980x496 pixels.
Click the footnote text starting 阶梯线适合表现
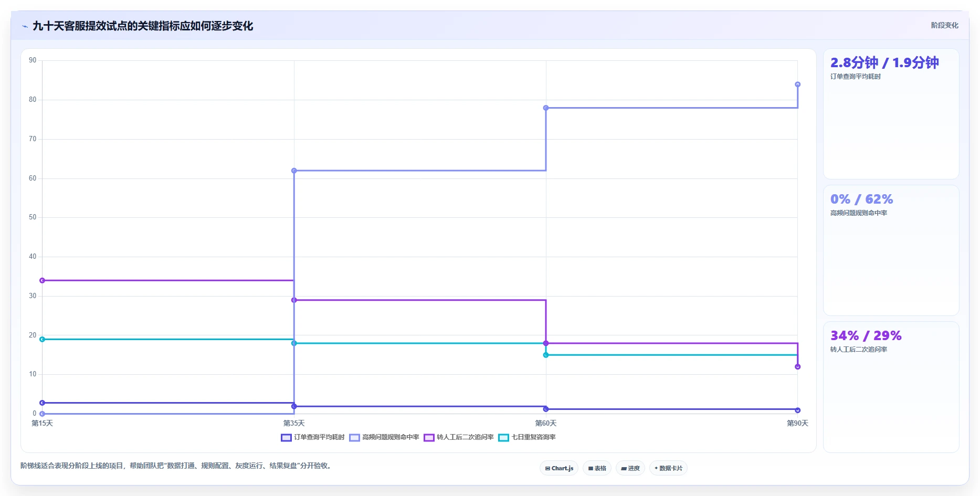177,466
